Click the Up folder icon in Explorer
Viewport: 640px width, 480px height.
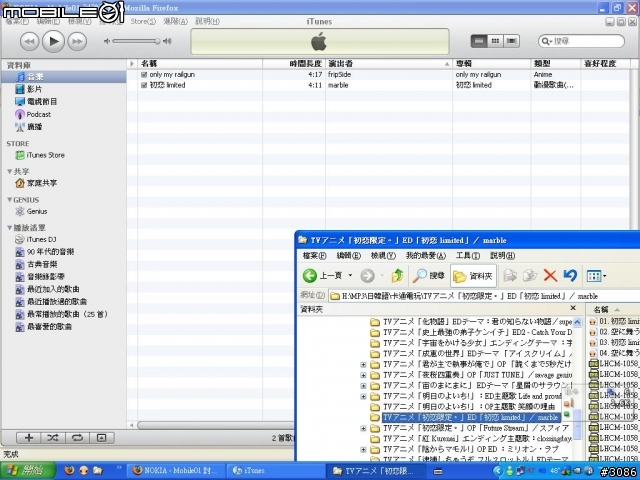(x=398, y=275)
